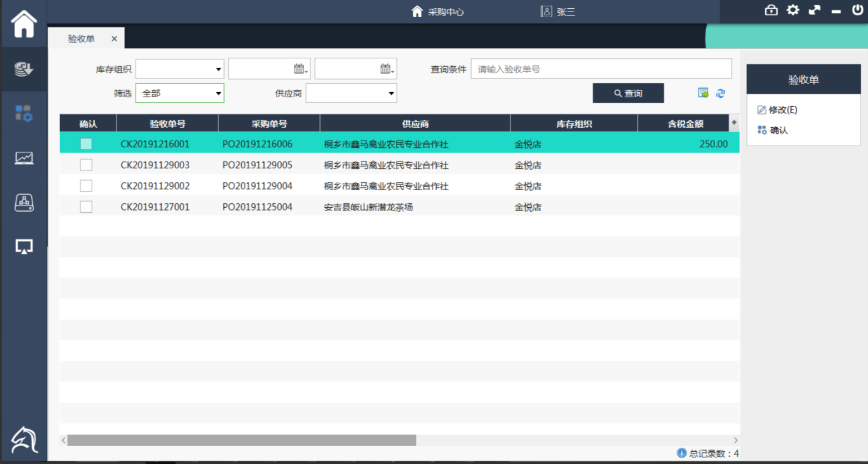Open the chart monitor sidebar icon
868x464 pixels.
pos(24,158)
